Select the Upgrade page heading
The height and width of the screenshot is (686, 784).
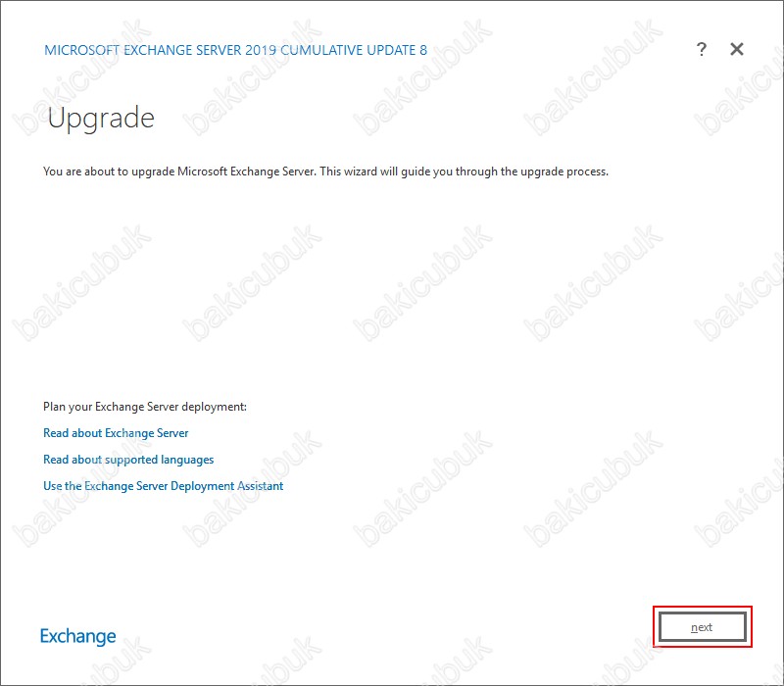click(x=101, y=118)
